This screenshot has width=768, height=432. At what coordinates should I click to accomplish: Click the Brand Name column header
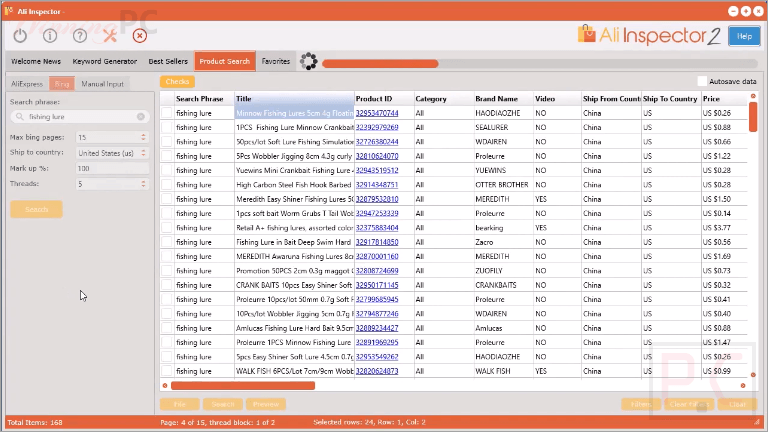click(x=503, y=98)
